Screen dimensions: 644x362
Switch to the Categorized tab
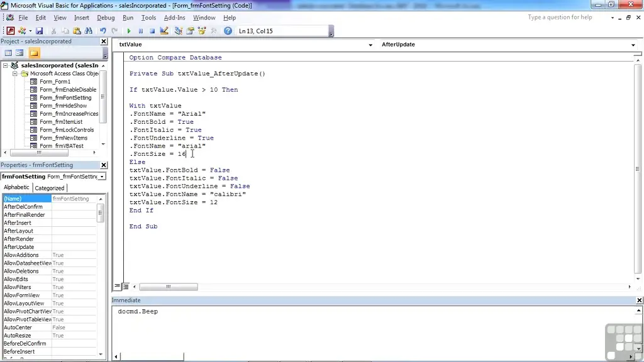pyautogui.click(x=49, y=188)
